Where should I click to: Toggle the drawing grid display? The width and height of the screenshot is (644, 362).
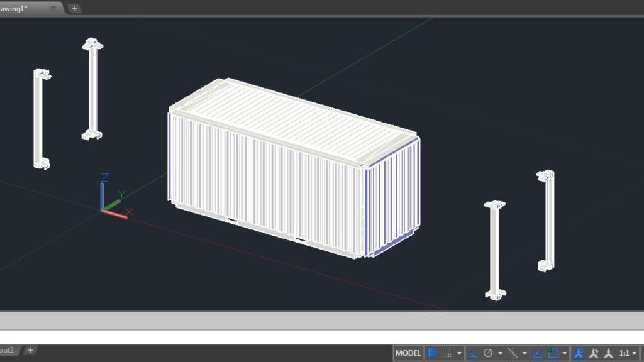coord(432,353)
